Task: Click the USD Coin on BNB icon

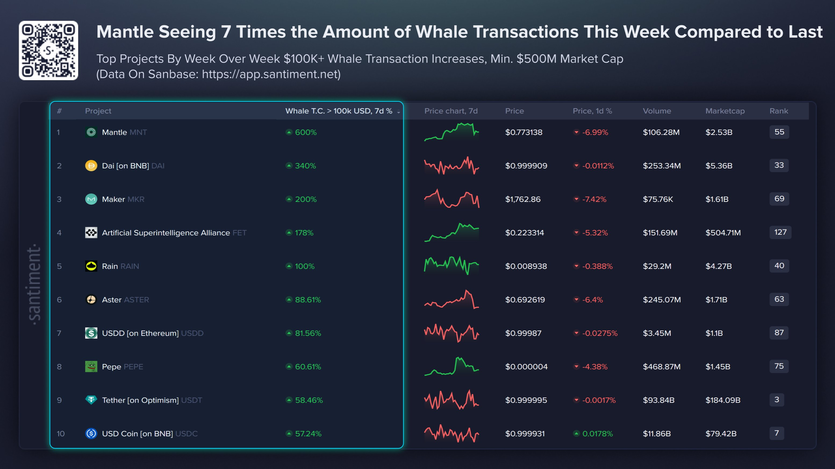Action: [x=91, y=434]
